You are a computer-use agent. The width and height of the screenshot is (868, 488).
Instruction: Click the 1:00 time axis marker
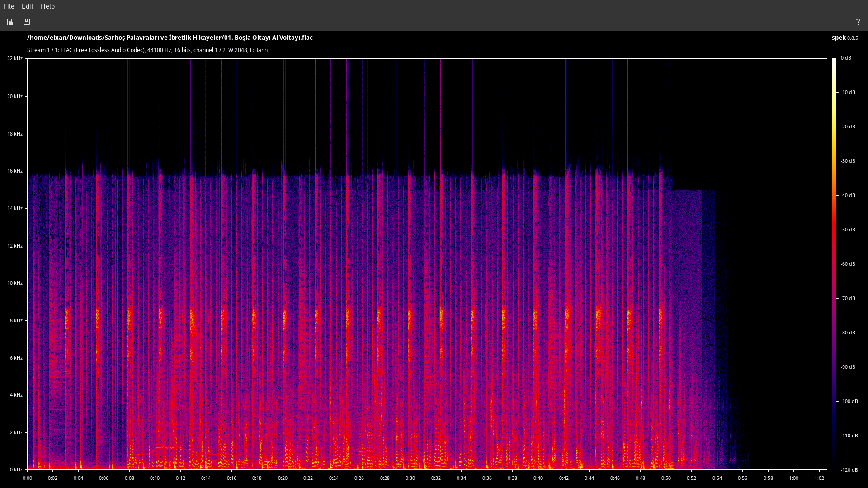tap(793, 478)
